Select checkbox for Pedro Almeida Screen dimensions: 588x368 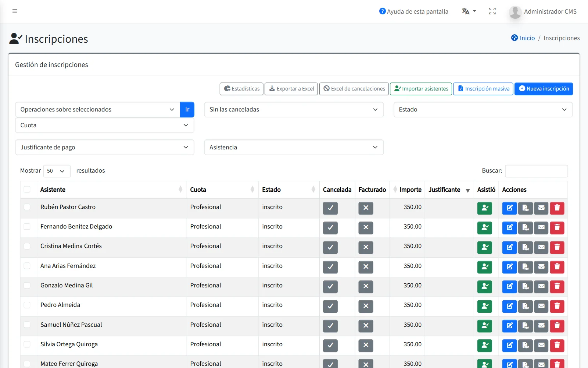point(27,305)
